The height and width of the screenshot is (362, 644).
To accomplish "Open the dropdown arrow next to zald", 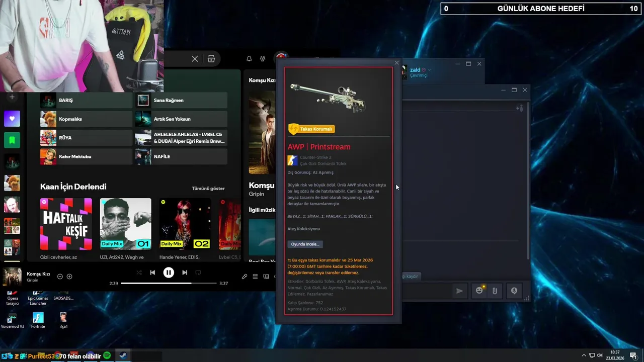I will tap(430, 70).
